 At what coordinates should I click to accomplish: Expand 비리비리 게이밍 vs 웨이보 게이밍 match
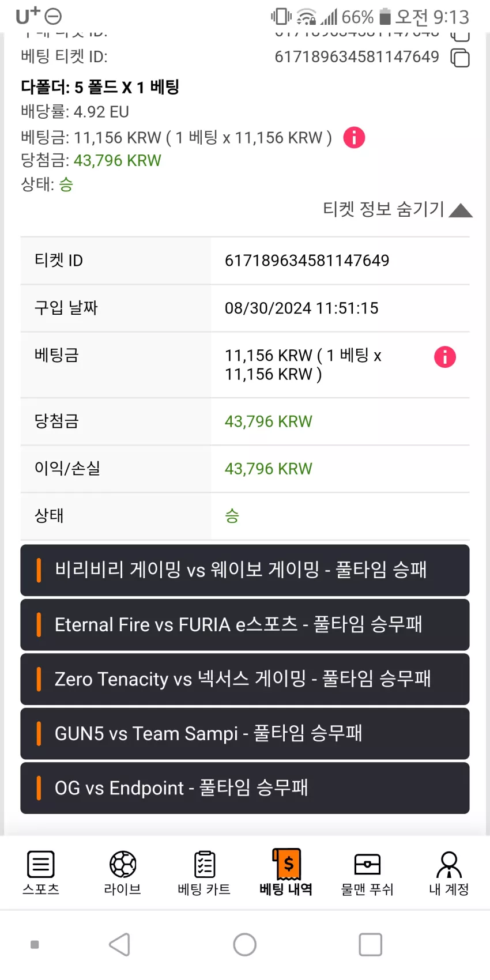[245, 570]
